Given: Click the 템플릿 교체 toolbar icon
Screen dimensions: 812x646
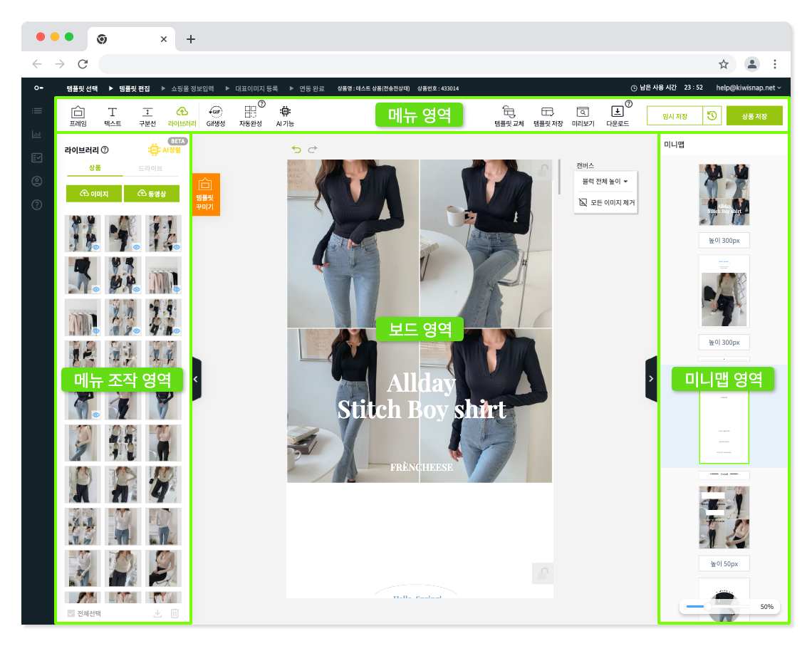Looking at the screenshot, I should tap(509, 116).
